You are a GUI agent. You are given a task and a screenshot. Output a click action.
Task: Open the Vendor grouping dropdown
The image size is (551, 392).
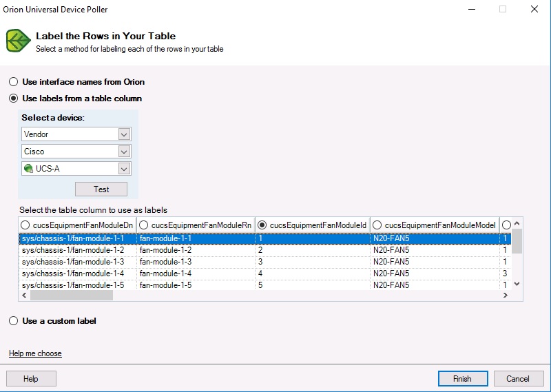pos(124,134)
